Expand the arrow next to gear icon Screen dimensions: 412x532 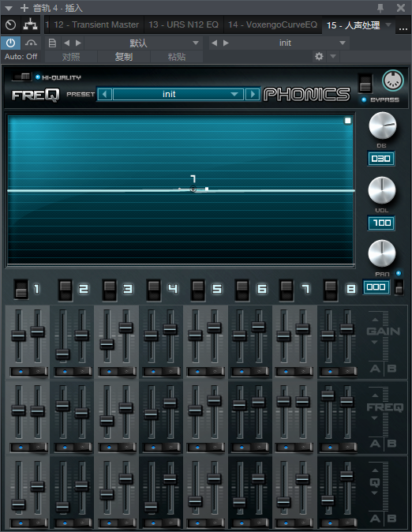pyautogui.click(x=333, y=56)
